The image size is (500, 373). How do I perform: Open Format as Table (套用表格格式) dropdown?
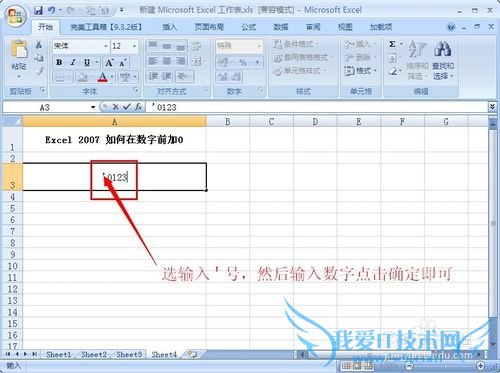click(303, 57)
